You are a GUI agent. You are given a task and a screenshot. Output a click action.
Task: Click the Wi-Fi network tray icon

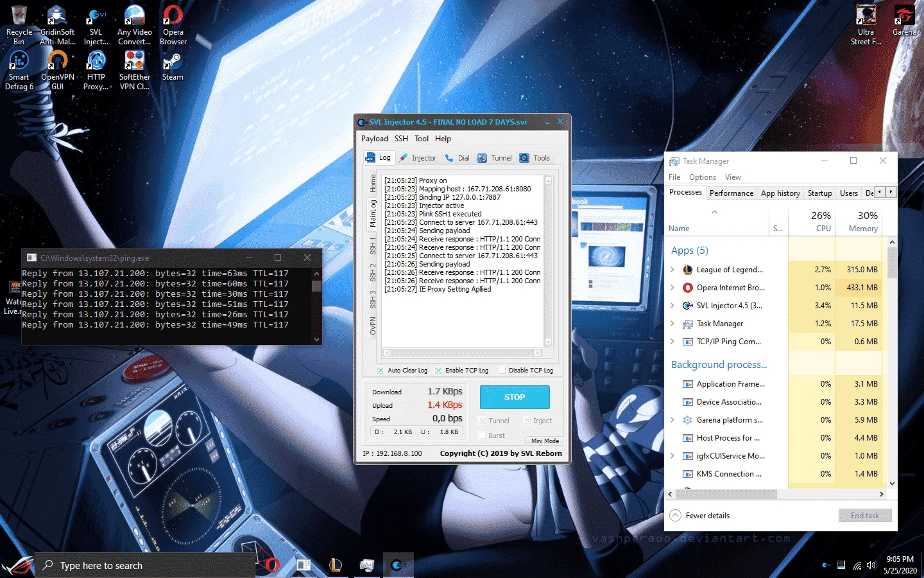857,565
